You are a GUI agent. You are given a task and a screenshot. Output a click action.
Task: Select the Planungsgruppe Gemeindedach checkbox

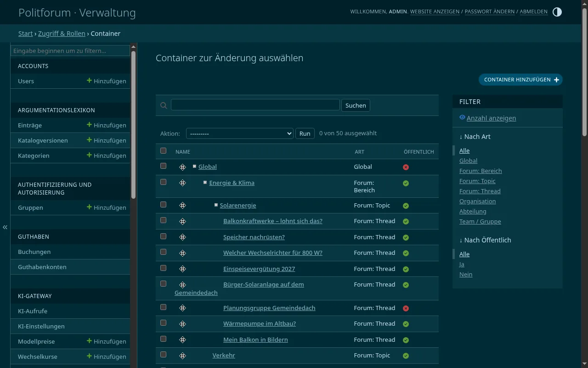point(163,307)
